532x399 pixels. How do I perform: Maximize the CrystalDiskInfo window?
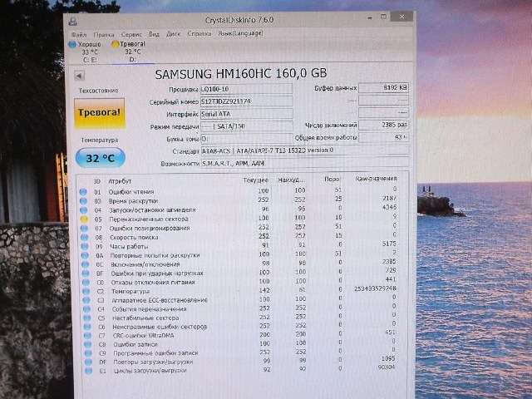click(x=383, y=17)
